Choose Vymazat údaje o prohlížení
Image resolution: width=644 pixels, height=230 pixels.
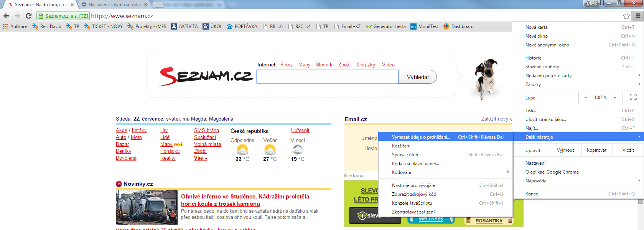pyautogui.click(x=445, y=137)
